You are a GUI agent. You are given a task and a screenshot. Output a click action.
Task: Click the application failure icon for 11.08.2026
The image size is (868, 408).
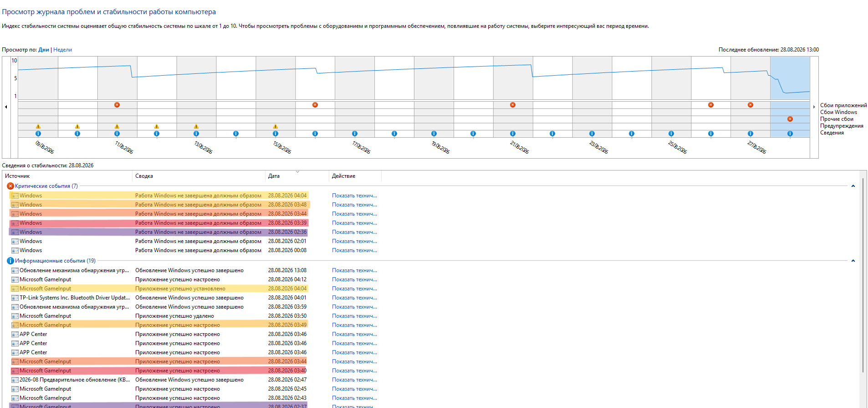117,105
